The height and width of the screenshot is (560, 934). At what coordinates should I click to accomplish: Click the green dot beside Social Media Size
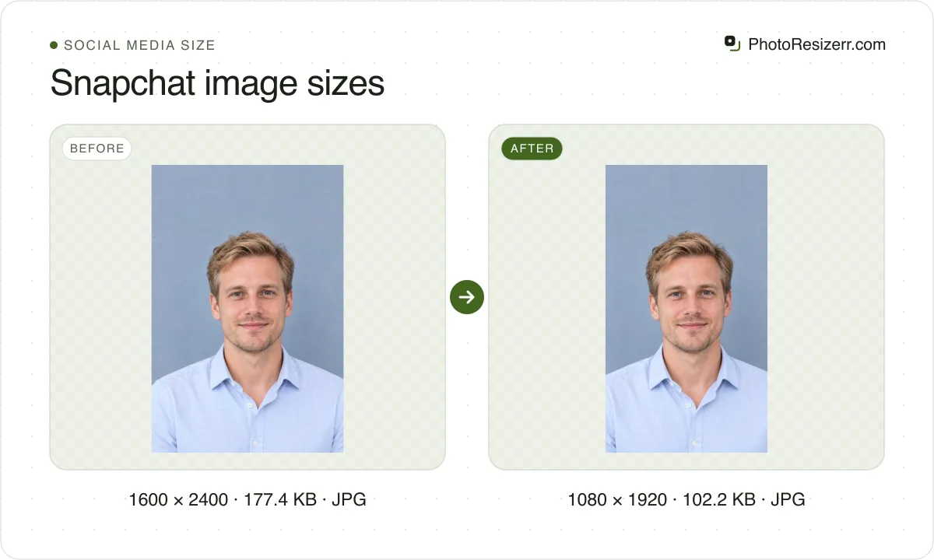(x=54, y=45)
